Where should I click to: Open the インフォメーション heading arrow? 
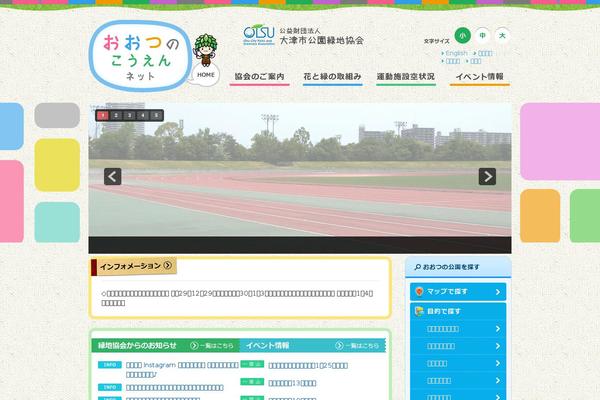tap(168, 265)
